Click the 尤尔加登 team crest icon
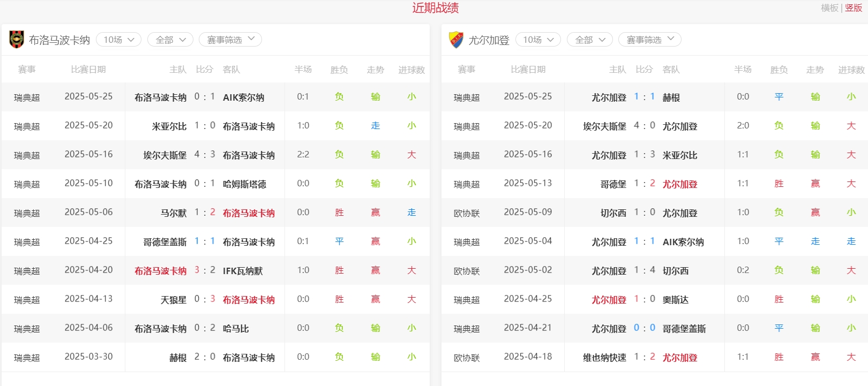This screenshot has width=868, height=386. pos(456,40)
